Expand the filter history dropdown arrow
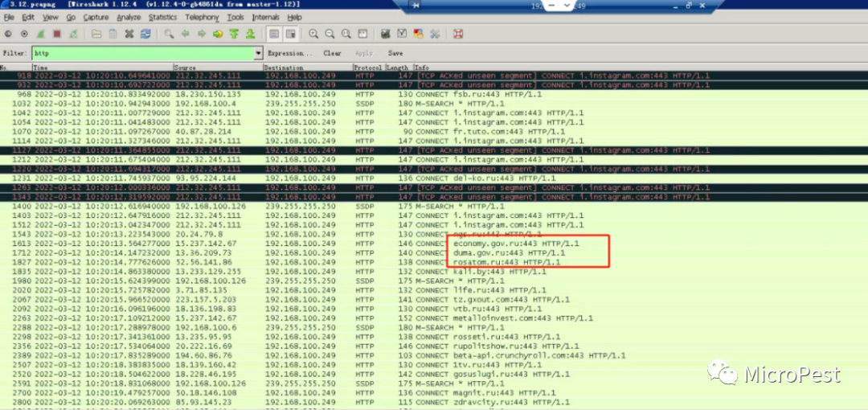Image resolution: width=868 pixels, height=410 pixels. coord(258,54)
